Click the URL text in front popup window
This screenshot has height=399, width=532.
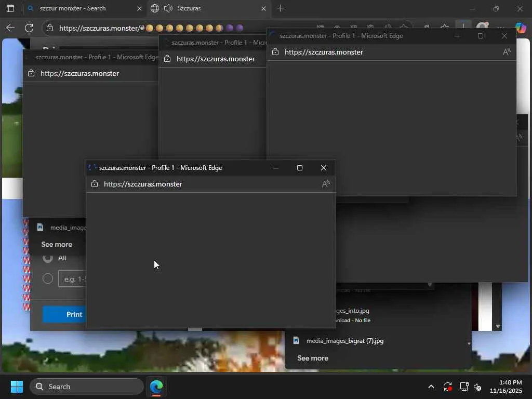pyautogui.click(x=143, y=184)
